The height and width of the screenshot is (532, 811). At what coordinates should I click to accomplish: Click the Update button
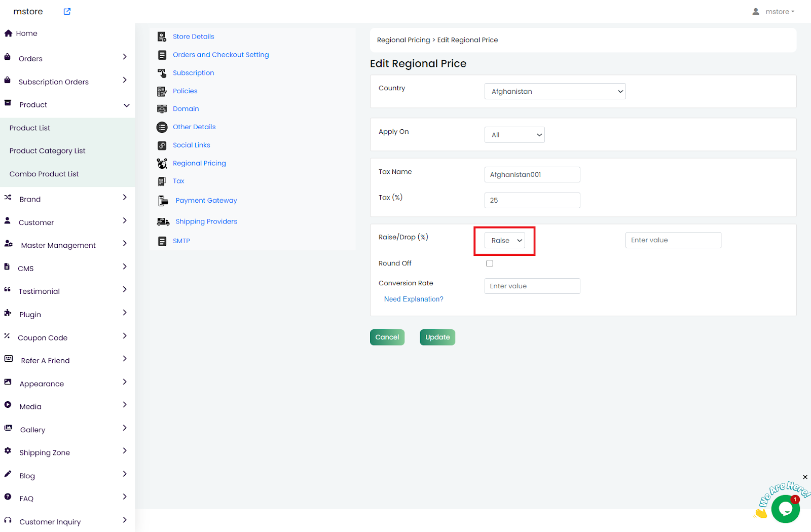point(437,337)
